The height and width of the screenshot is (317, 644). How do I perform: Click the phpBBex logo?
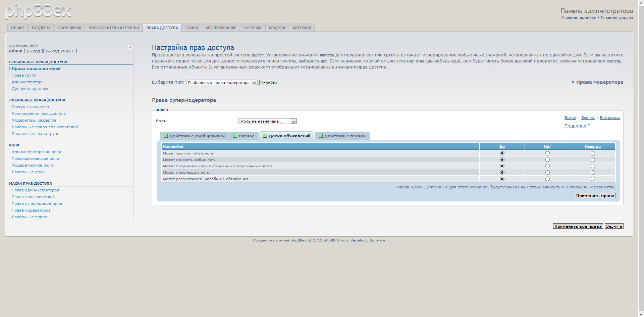point(38,11)
